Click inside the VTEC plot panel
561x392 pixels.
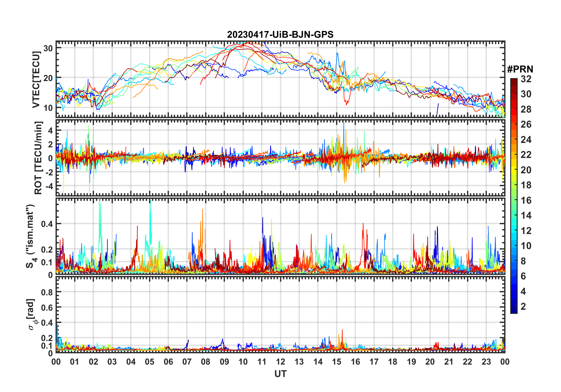[280, 79]
